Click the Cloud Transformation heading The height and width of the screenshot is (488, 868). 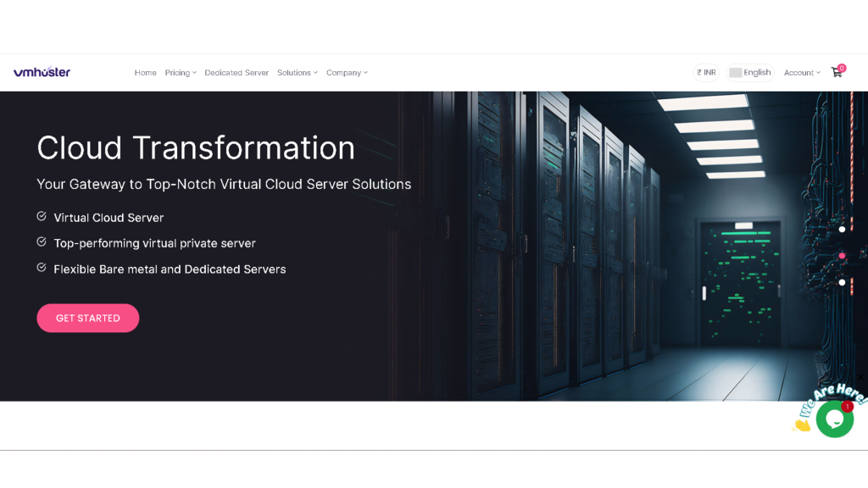(196, 147)
